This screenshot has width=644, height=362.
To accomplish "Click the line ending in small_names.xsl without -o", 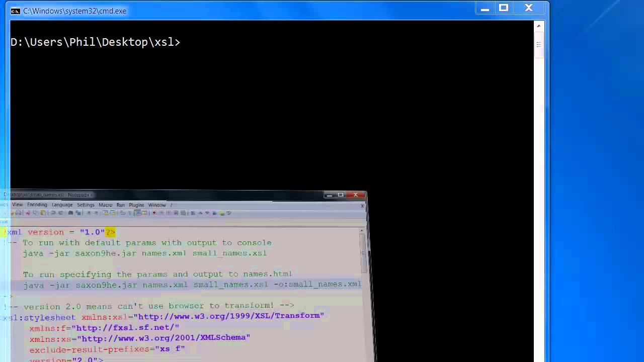I will (145, 253).
